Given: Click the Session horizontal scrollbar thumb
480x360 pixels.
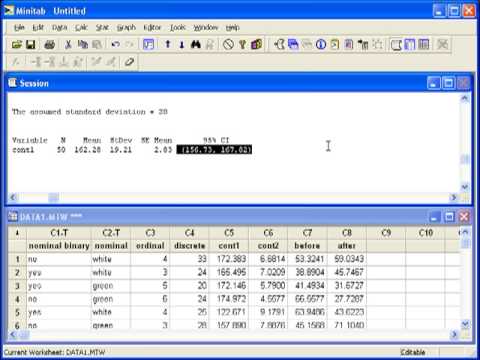Looking at the screenshot, I should coord(54,197).
